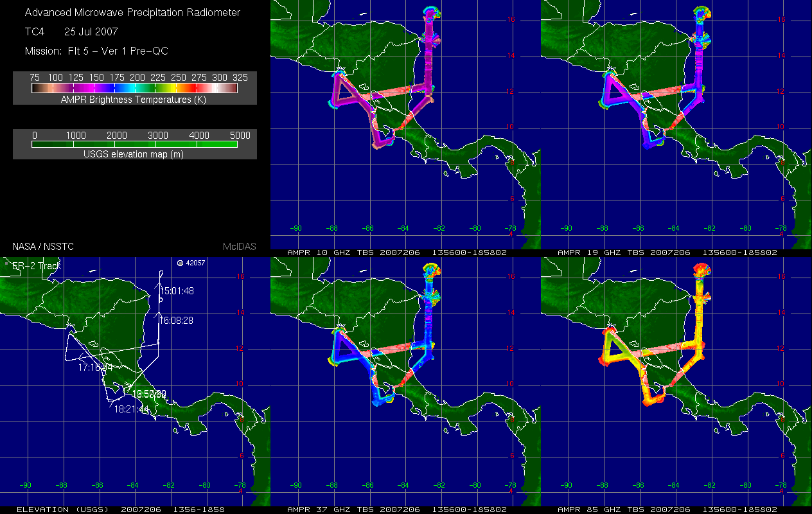The width and height of the screenshot is (812, 514).
Task: Click the 42057 buoy station marker
Action: [x=180, y=263]
